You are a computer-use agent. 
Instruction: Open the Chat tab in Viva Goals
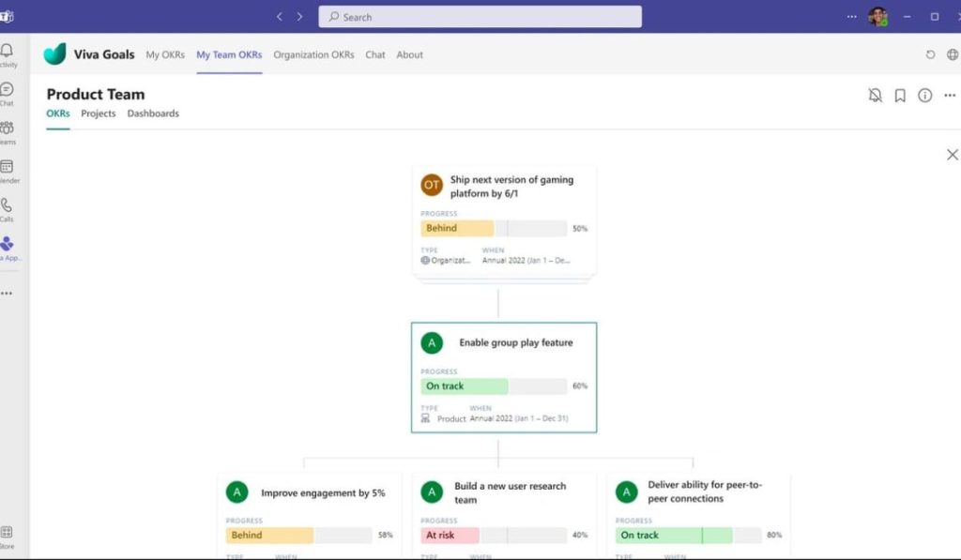tap(375, 54)
